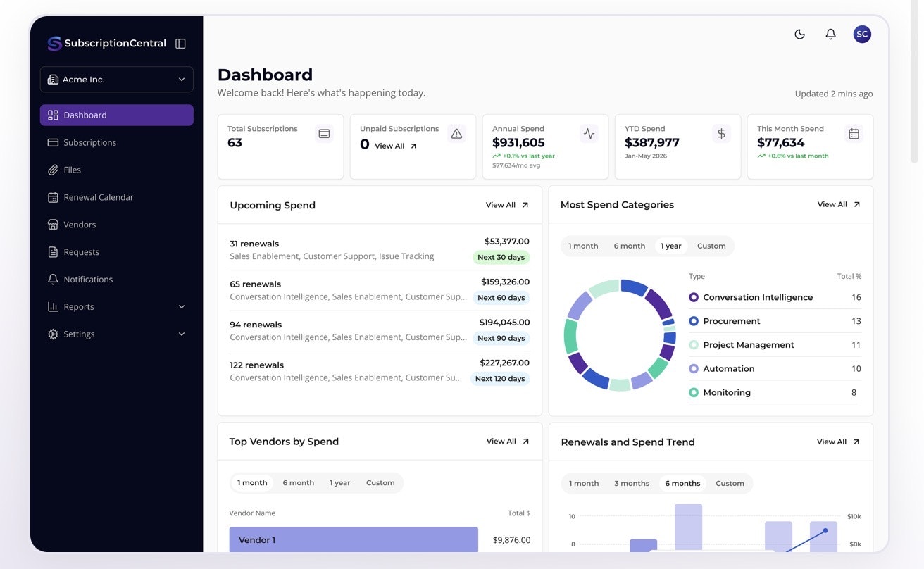Viewport: 924px width, 569px height.
Task: Click the Acme Inc. building icon
Action: (x=53, y=80)
